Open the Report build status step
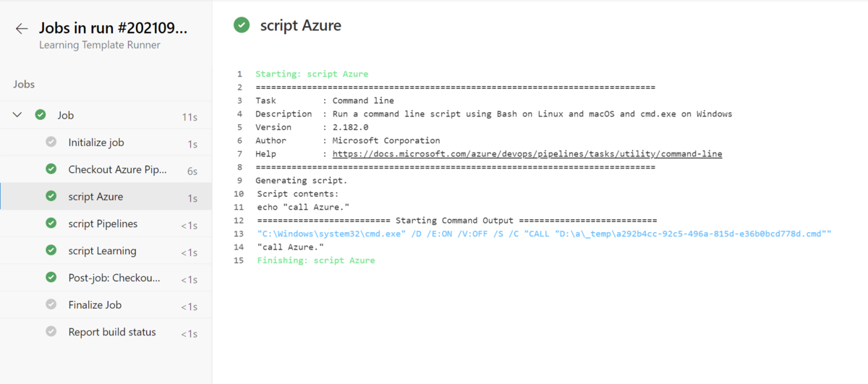 point(112,332)
